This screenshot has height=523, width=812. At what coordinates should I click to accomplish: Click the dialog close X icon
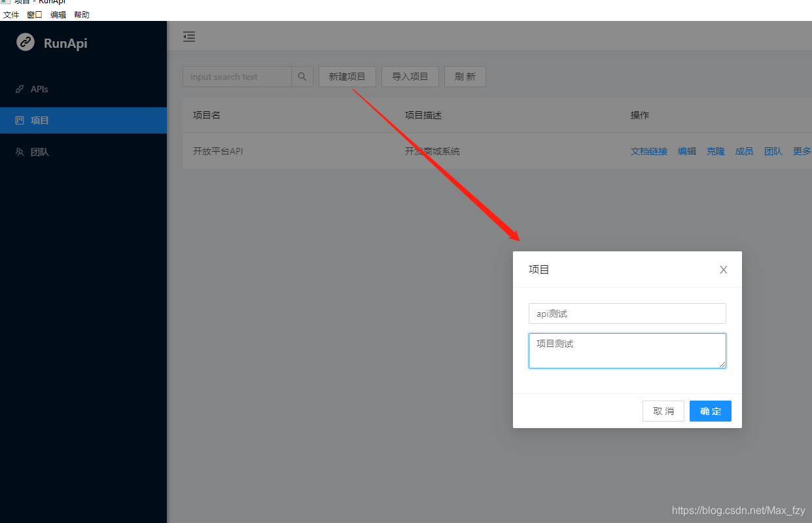coord(723,269)
